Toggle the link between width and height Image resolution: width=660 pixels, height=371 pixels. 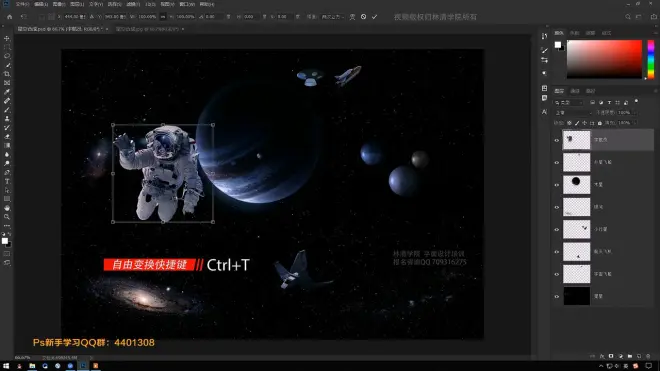[x=163, y=17]
